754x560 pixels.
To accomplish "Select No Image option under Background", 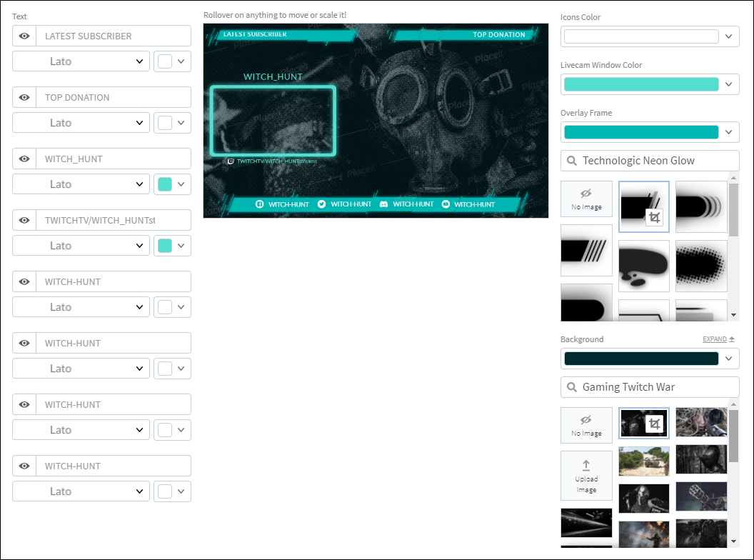I will (x=586, y=425).
